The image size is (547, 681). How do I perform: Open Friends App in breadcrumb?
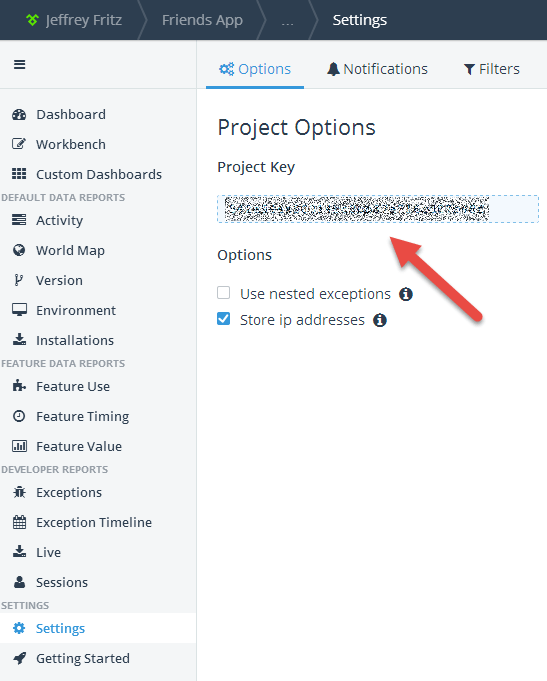tap(202, 20)
